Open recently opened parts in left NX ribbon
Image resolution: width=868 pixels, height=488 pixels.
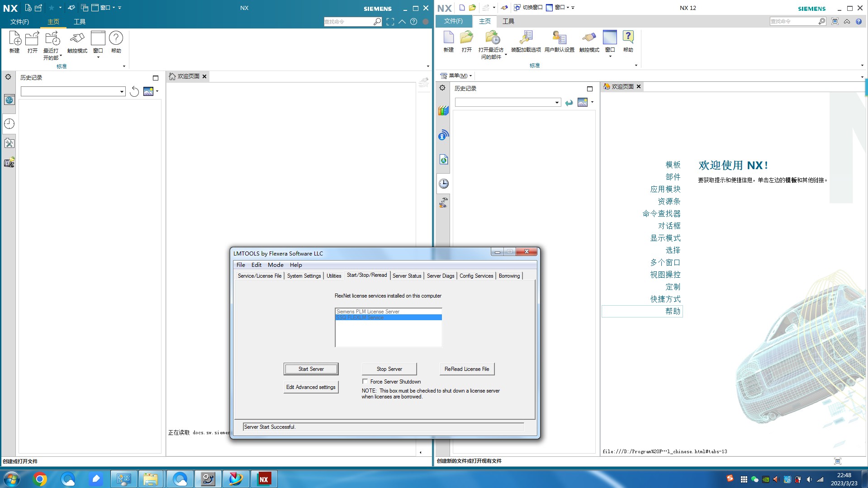pyautogui.click(x=52, y=45)
